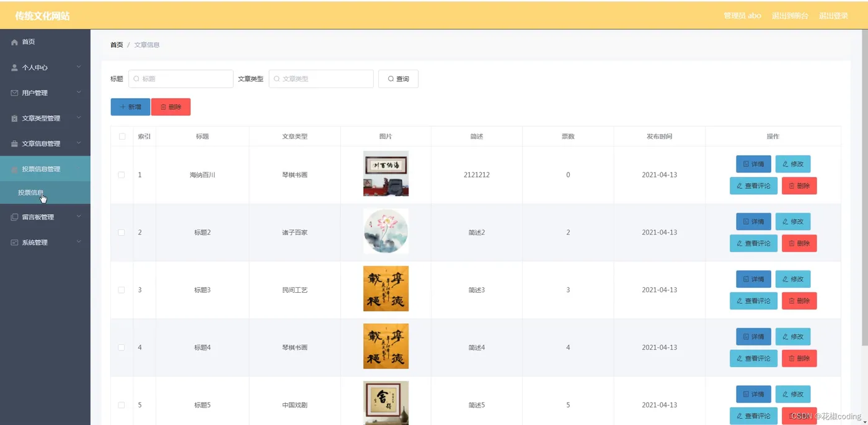The image size is (868, 425).
Task: Open 详情 for row 标题5
Action: coord(753,394)
